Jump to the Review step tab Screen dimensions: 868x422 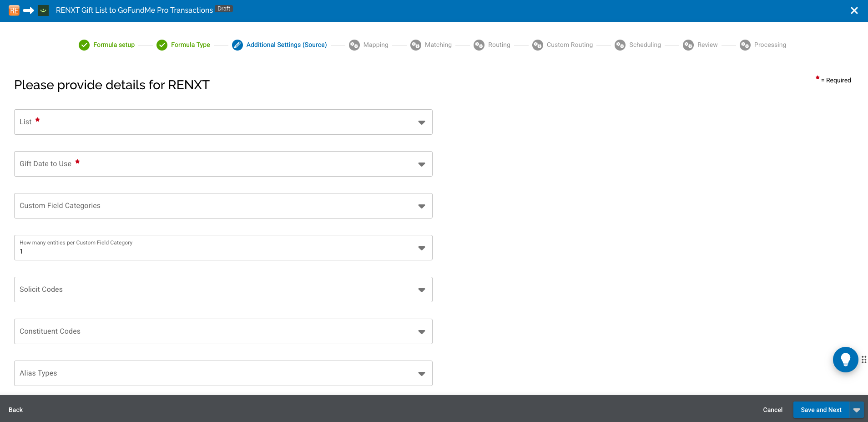(x=707, y=45)
